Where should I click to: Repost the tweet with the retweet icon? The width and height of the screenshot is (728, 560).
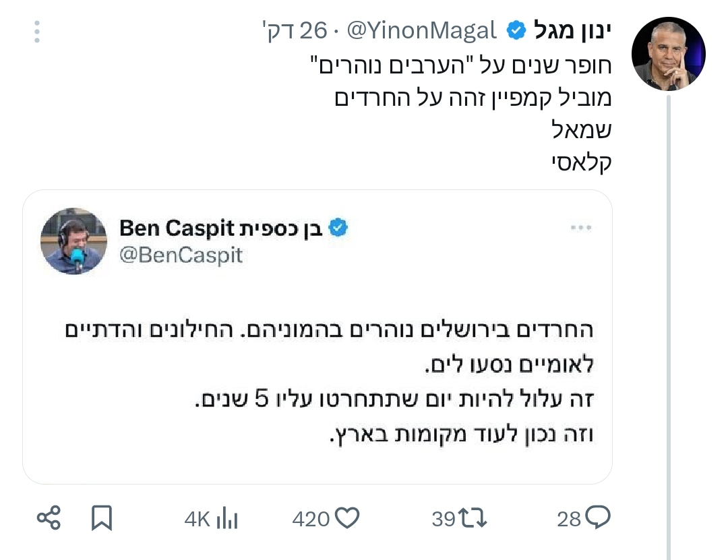pyautogui.click(x=472, y=518)
